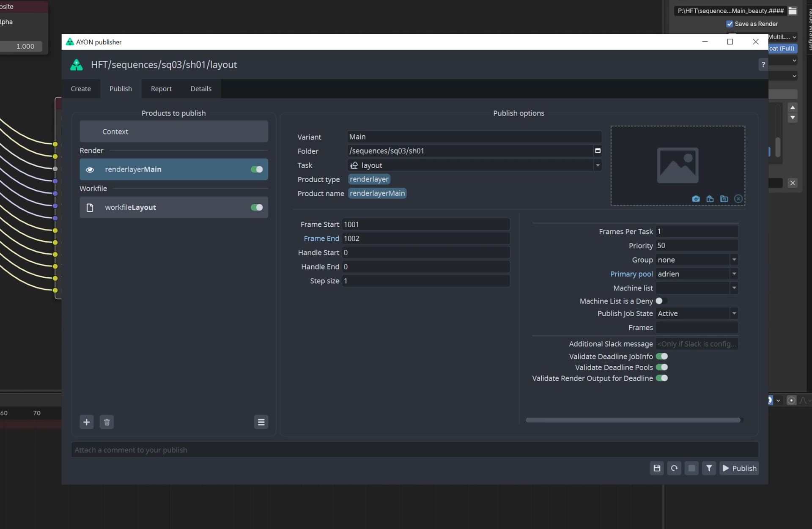
Task: Disable the renderlayerMain product toggle
Action: pyautogui.click(x=257, y=170)
